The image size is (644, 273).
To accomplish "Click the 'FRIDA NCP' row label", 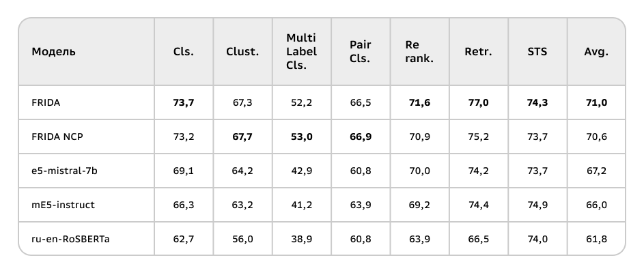I will (57, 136).
